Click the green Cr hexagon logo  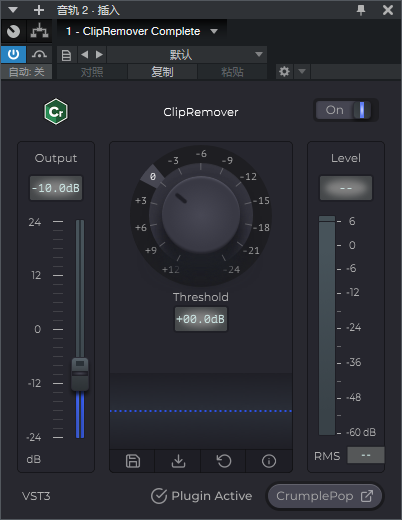(x=56, y=112)
